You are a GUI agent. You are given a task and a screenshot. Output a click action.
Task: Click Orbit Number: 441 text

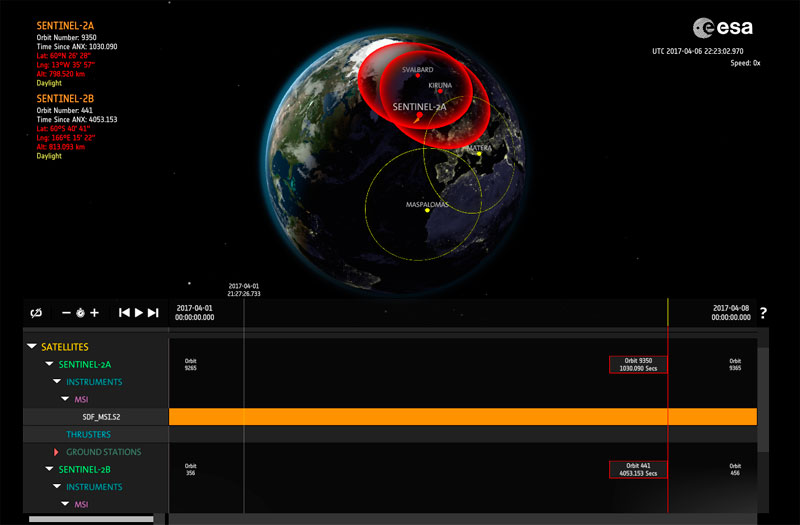[65, 110]
